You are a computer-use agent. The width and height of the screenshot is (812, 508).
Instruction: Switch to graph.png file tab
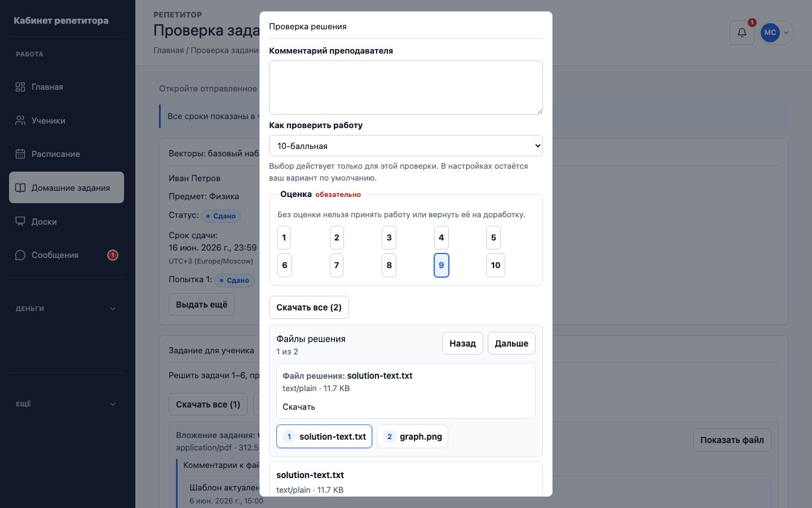pos(412,436)
